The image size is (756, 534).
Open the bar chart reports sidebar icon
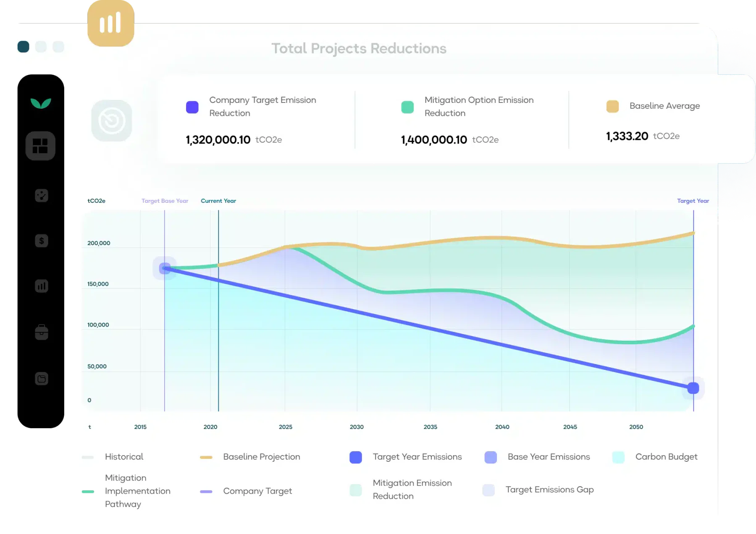pyautogui.click(x=41, y=286)
